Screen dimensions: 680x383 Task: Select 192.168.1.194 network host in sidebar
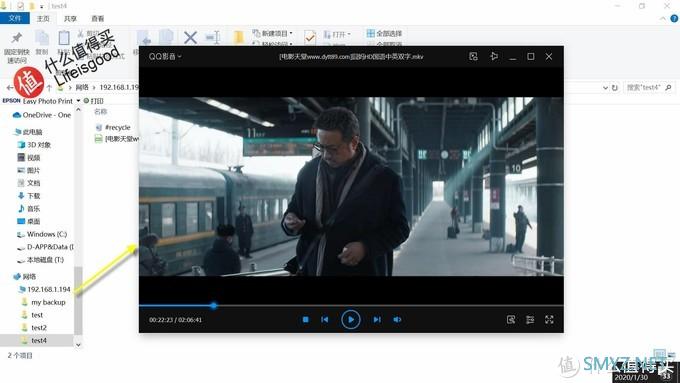45,289
